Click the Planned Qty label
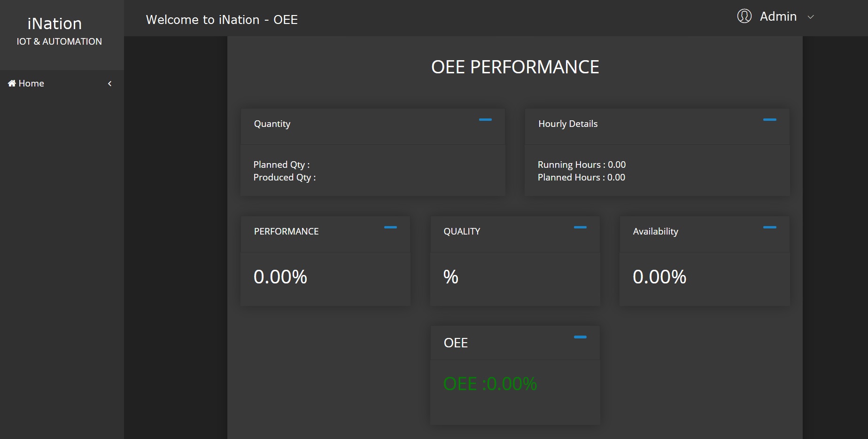 coord(281,165)
